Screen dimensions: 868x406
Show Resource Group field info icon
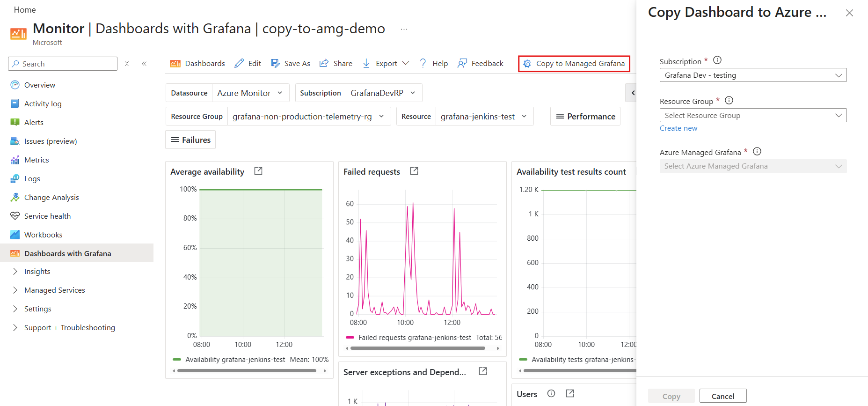coord(729,100)
